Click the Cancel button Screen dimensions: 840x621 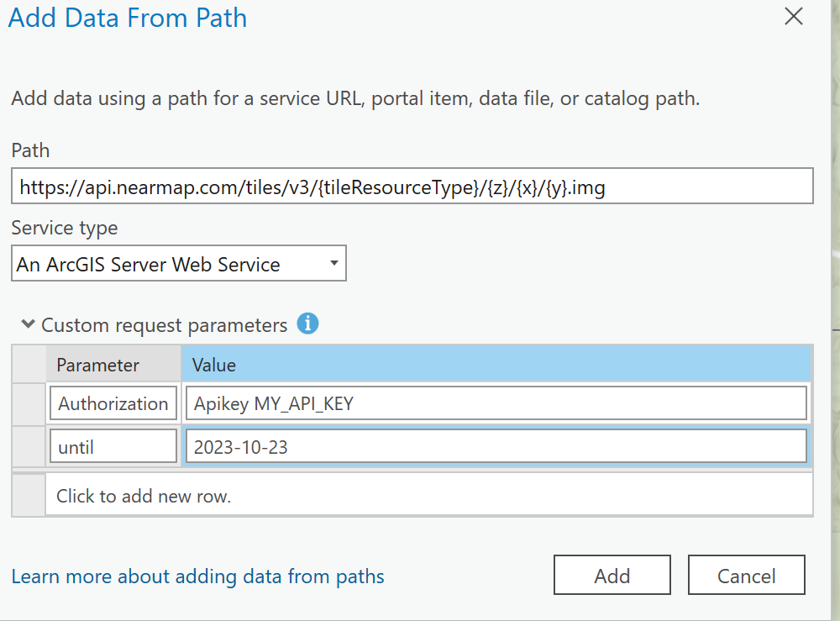[x=746, y=575]
